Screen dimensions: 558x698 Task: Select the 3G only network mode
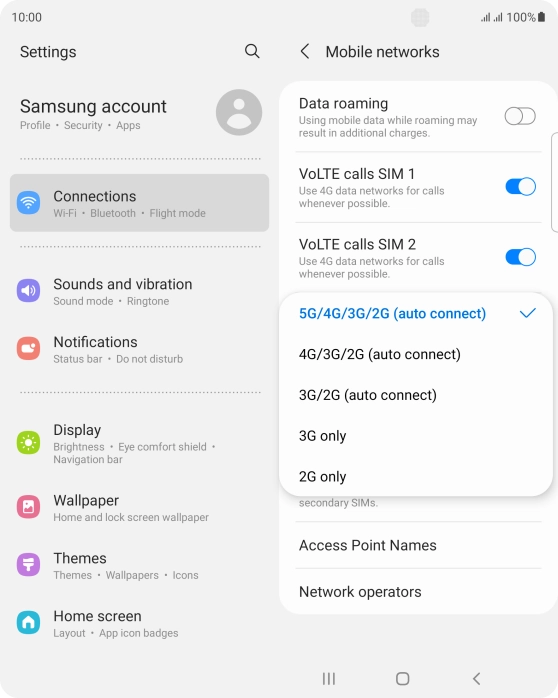click(416, 436)
